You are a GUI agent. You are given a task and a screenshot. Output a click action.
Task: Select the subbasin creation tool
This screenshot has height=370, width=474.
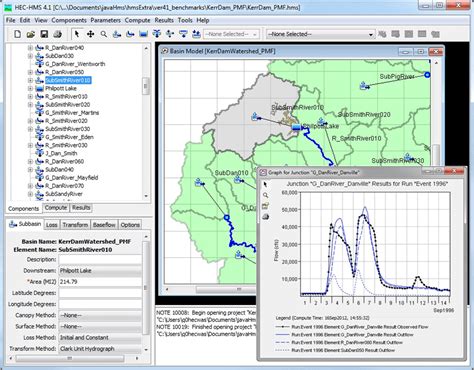click(x=117, y=34)
